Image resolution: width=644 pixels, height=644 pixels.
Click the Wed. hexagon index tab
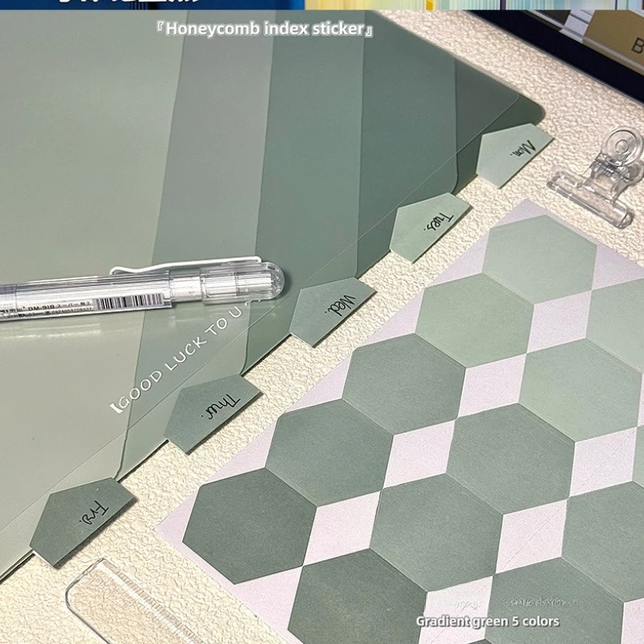coord(332,311)
